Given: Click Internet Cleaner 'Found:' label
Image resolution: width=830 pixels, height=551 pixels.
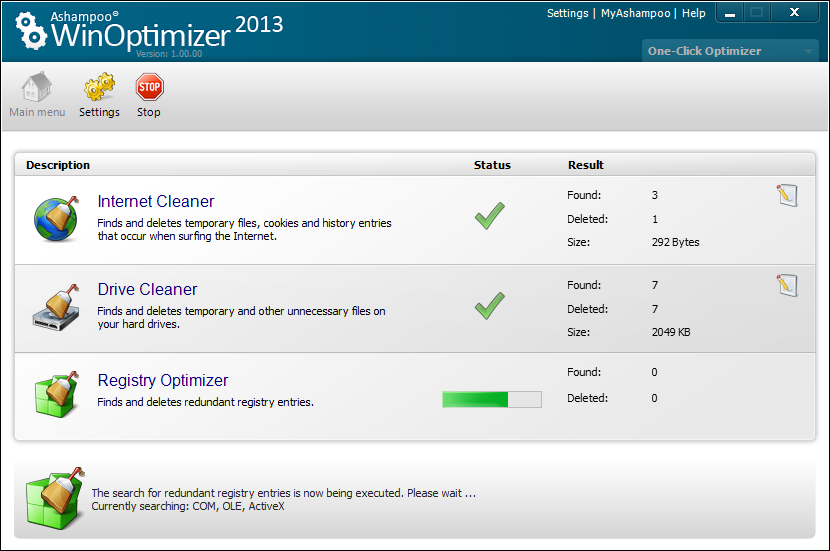Looking at the screenshot, I should (584, 195).
